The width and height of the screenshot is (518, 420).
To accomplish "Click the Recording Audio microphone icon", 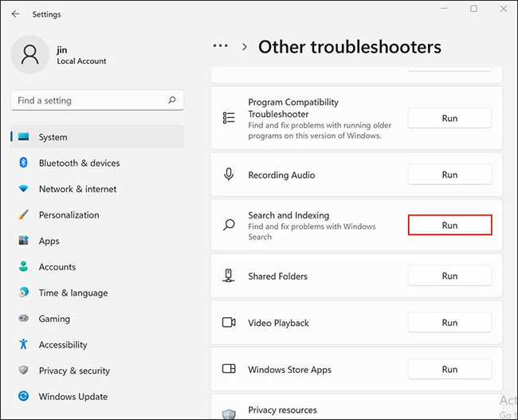I will click(229, 175).
